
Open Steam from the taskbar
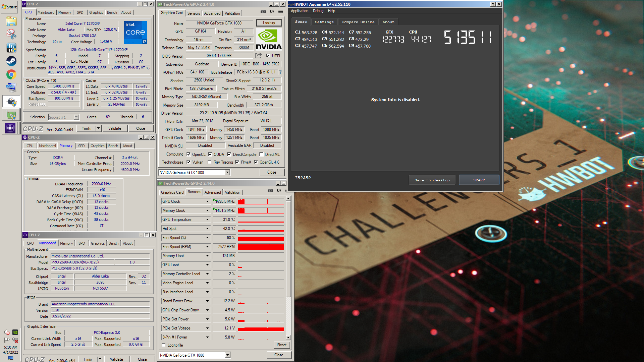(11, 61)
